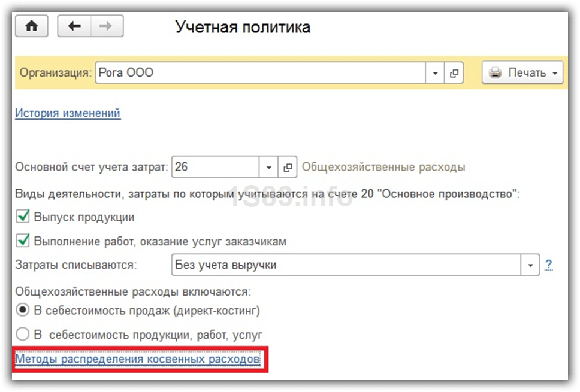
Task: Open История изменений link
Action: [x=68, y=113]
